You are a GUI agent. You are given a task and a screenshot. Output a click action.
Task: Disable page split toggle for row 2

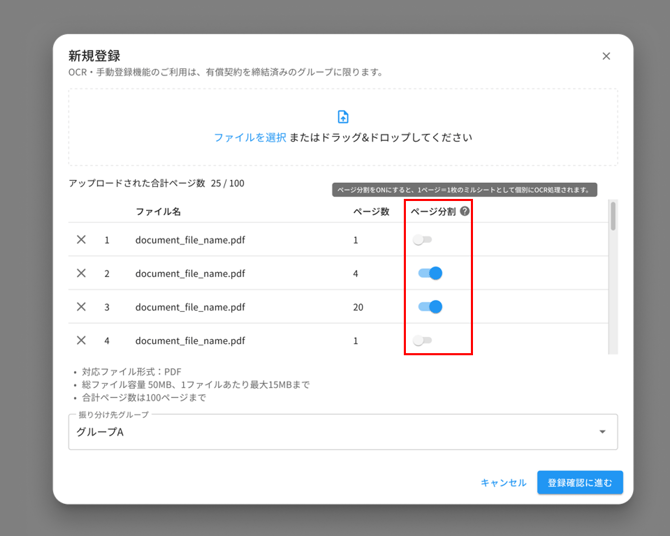tap(430, 273)
